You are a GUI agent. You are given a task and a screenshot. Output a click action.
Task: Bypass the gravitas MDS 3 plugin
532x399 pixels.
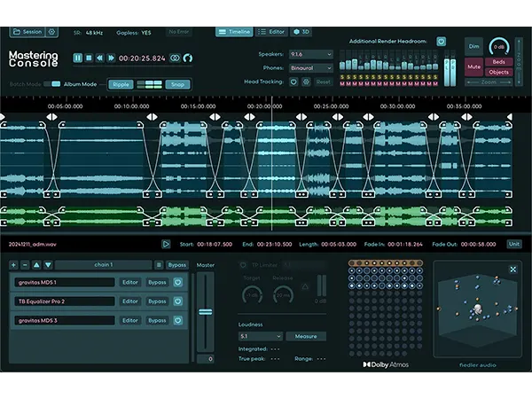tap(157, 320)
